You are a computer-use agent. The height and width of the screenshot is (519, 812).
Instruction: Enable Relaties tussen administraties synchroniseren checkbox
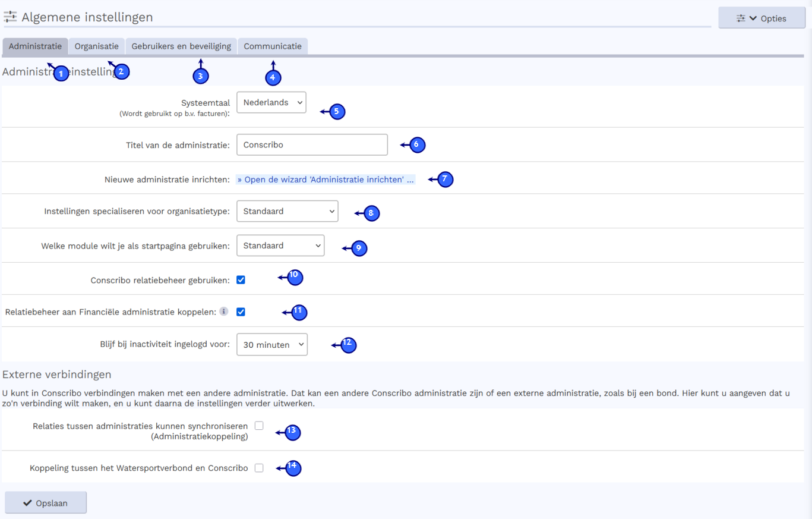pyautogui.click(x=259, y=426)
